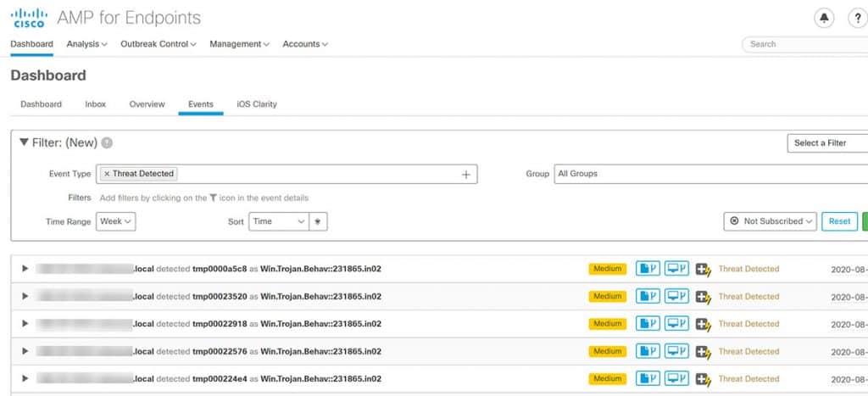Click file name tmp00022576

220,351
